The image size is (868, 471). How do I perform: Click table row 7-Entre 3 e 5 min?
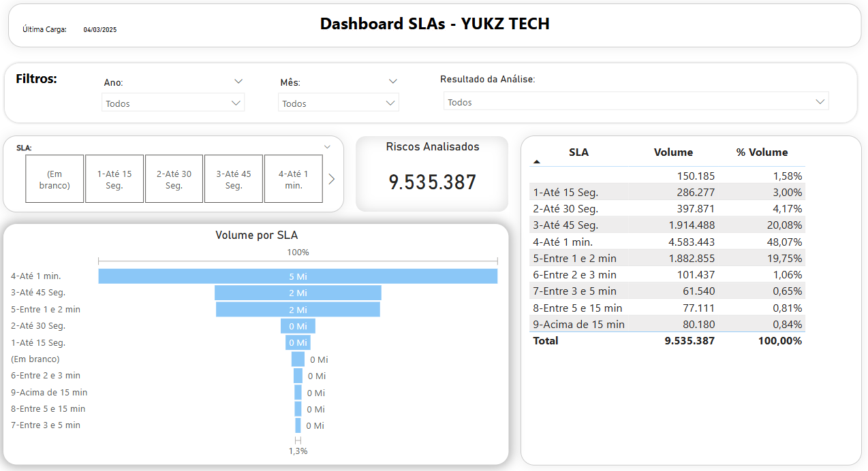pos(667,291)
